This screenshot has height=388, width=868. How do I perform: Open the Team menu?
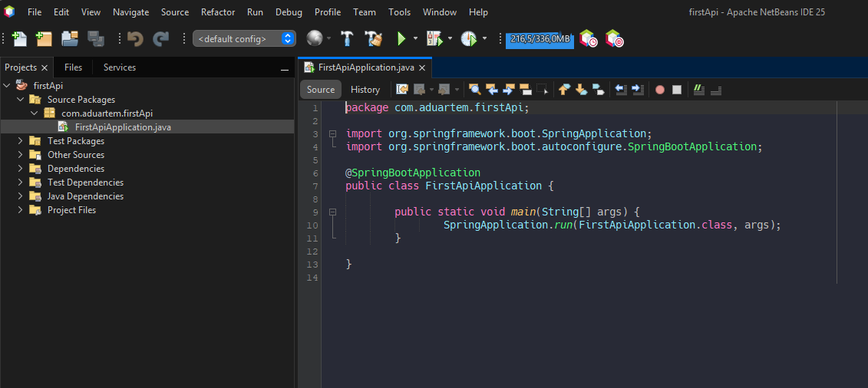click(365, 12)
